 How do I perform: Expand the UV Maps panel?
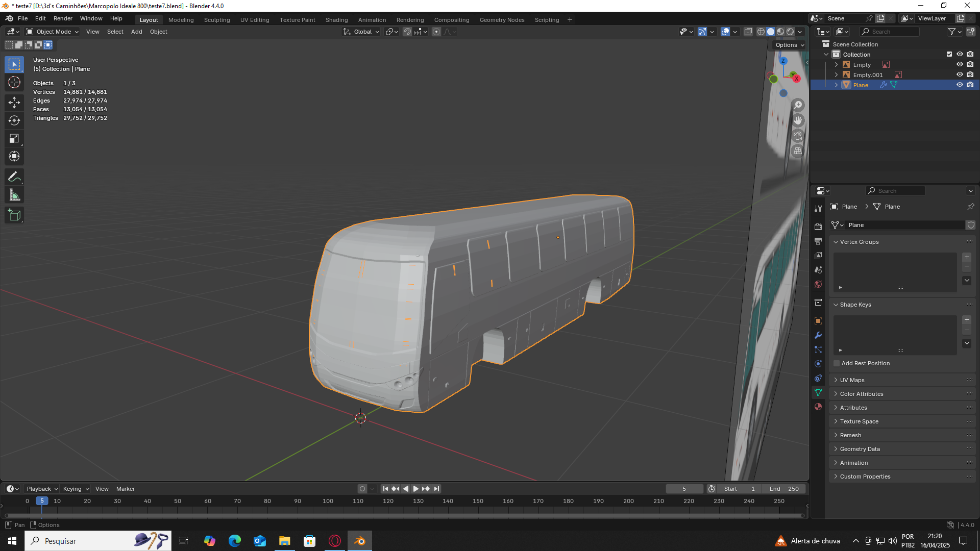tap(852, 380)
